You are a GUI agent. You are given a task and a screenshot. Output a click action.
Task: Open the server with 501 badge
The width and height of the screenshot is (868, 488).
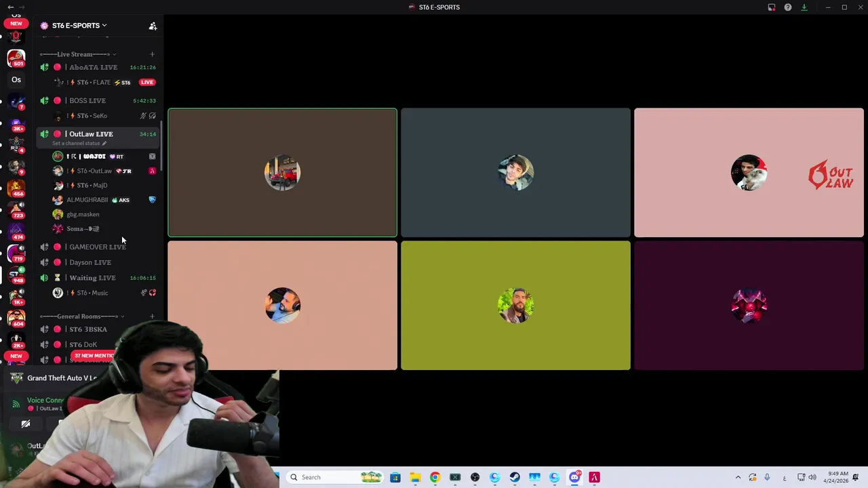[16, 58]
